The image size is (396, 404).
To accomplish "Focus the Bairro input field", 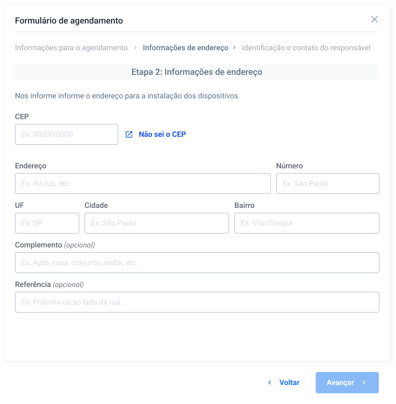I will pyautogui.click(x=307, y=223).
